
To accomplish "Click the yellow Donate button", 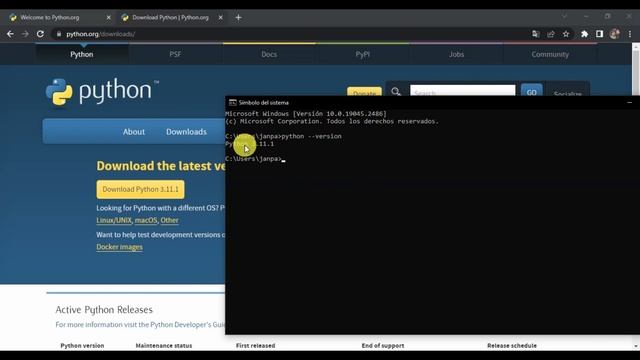I will tap(364, 92).
